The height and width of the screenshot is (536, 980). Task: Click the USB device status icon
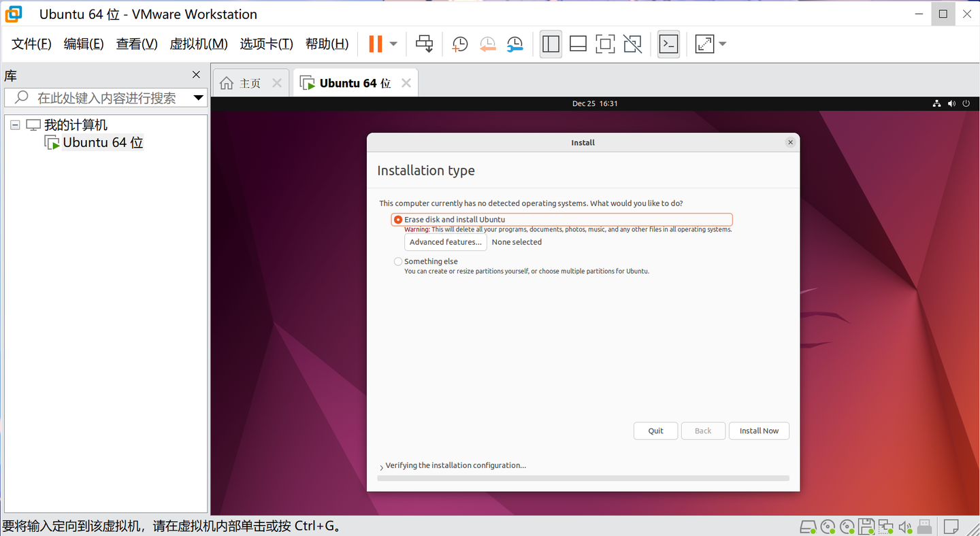(924, 526)
